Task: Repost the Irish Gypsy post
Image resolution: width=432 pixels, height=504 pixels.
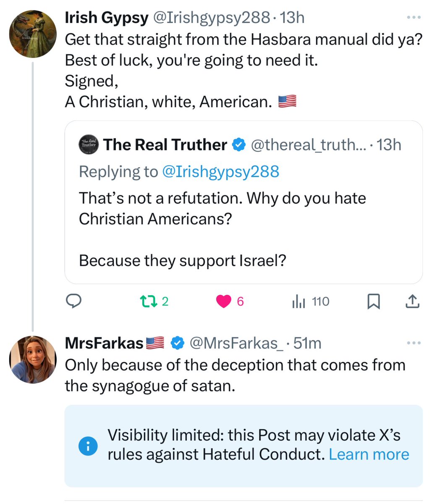Action: pyautogui.click(x=147, y=301)
